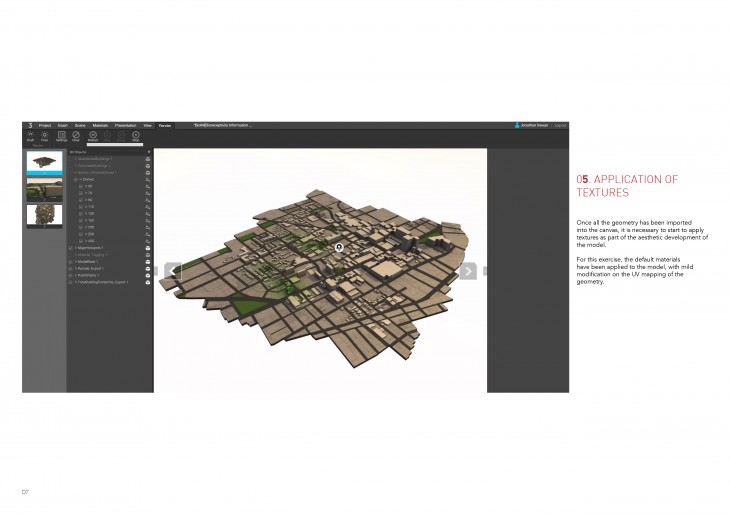This screenshot has height=516, width=730.
Task: Click the user profile icon beside Jonathan
Action: [x=517, y=126]
